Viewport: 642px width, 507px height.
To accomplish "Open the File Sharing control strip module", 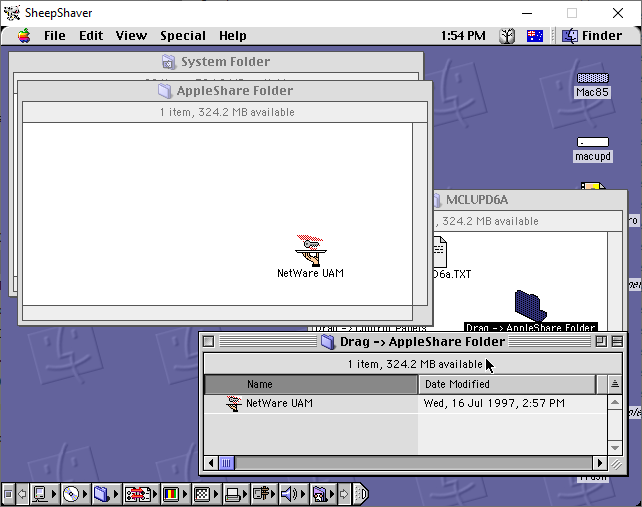I will pos(102,494).
